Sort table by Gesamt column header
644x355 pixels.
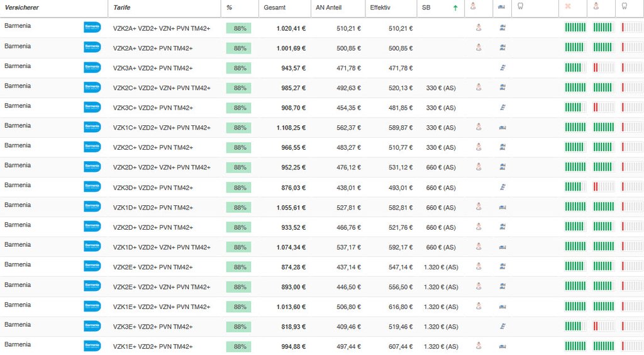(x=274, y=8)
